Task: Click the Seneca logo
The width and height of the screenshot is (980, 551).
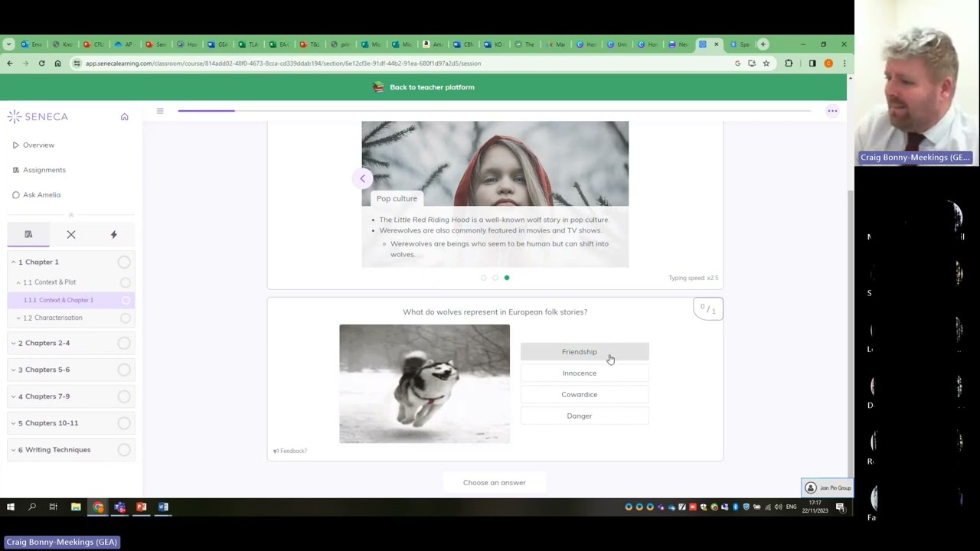Action: tap(38, 116)
